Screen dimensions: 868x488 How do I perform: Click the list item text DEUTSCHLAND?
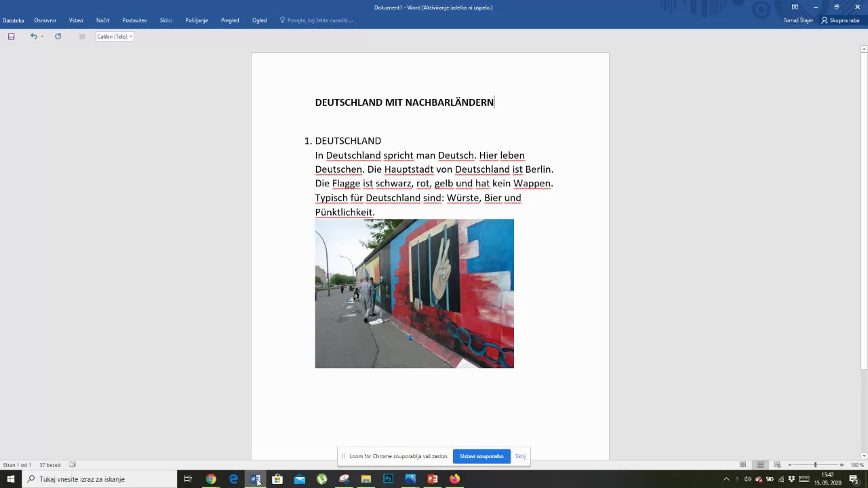tap(348, 141)
